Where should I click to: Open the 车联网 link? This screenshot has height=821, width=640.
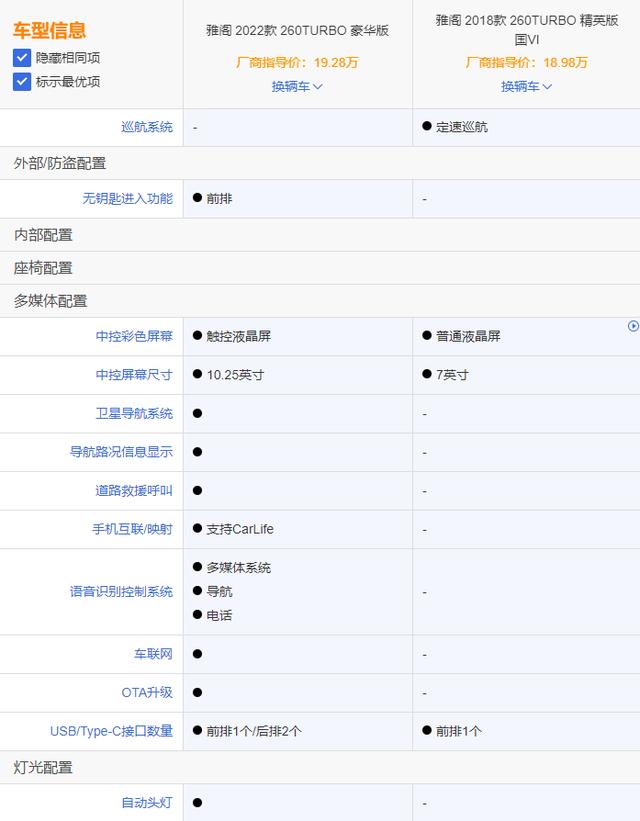click(x=153, y=654)
